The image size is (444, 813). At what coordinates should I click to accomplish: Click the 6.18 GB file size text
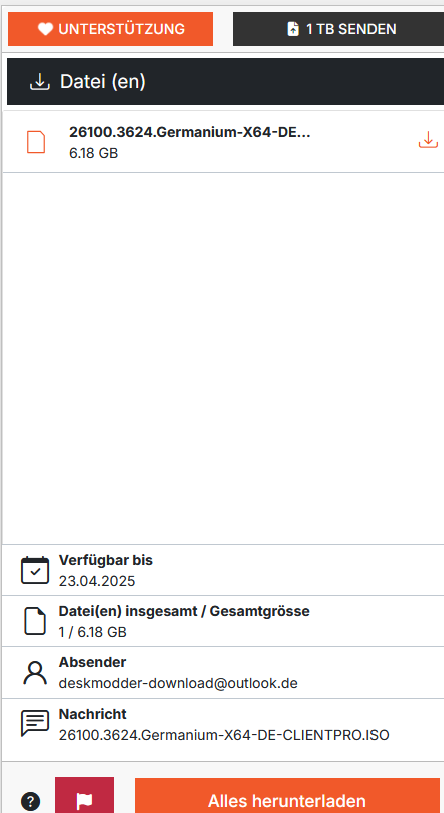[93, 153]
